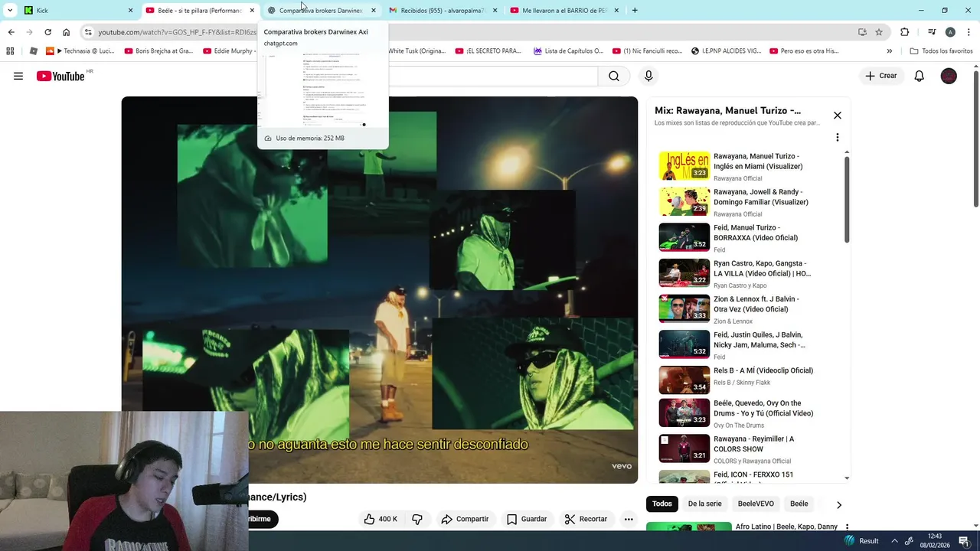Screen dimensions: 980x551
Task: Open options for Afro Latino recommendation
Action: (847, 527)
